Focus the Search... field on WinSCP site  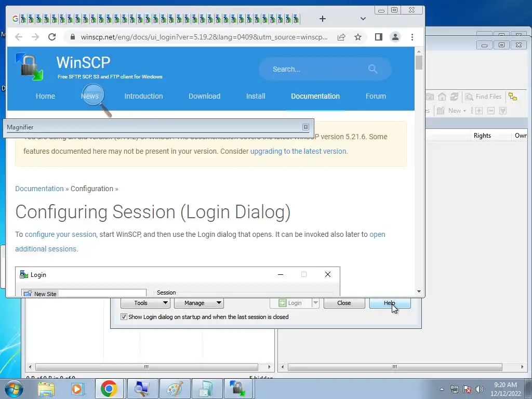pyautogui.click(x=325, y=69)
